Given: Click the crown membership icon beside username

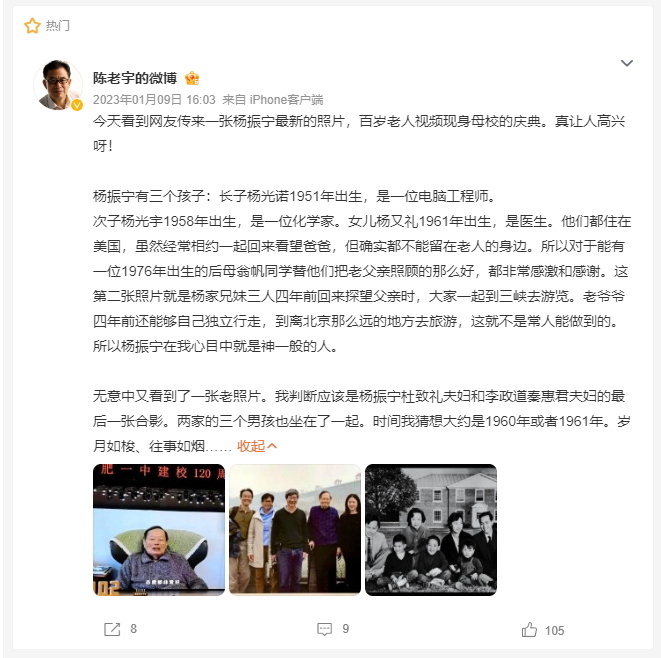Looking at the screenshot, I should click(x=192, y=78).
